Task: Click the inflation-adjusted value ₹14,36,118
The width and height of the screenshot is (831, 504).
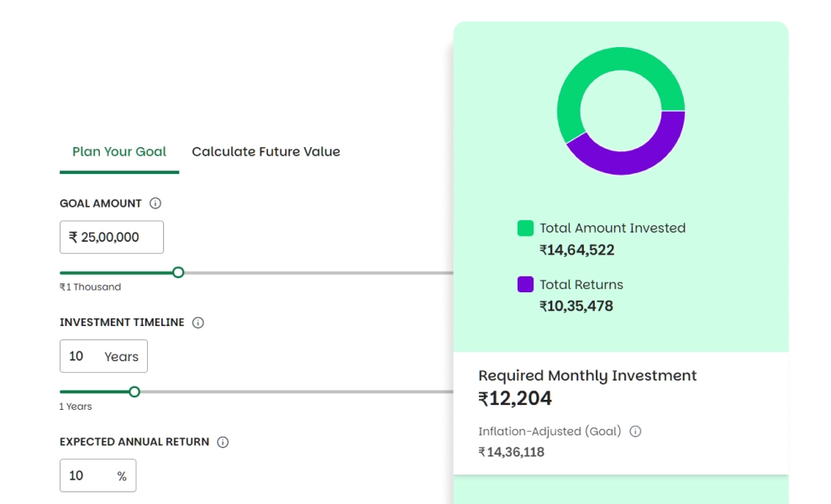Action: tap(511, 453)
